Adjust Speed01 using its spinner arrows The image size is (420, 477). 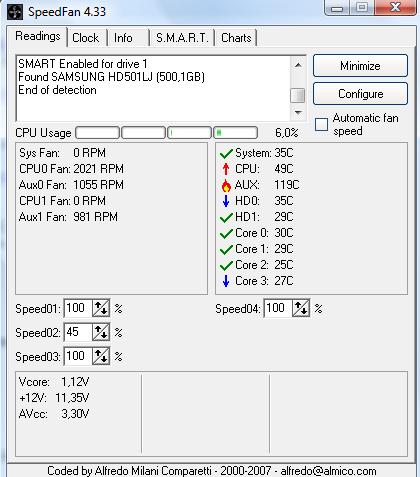tap(101, 308)
